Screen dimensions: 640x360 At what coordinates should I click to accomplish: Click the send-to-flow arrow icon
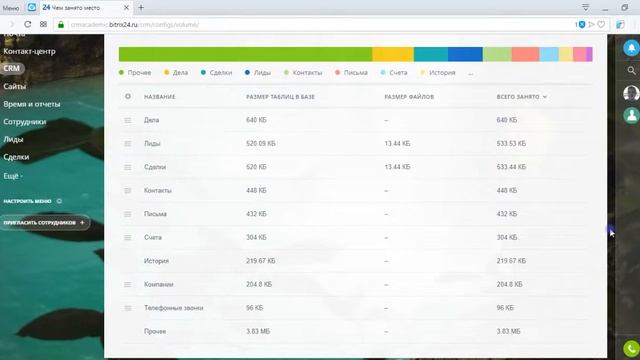591,24
